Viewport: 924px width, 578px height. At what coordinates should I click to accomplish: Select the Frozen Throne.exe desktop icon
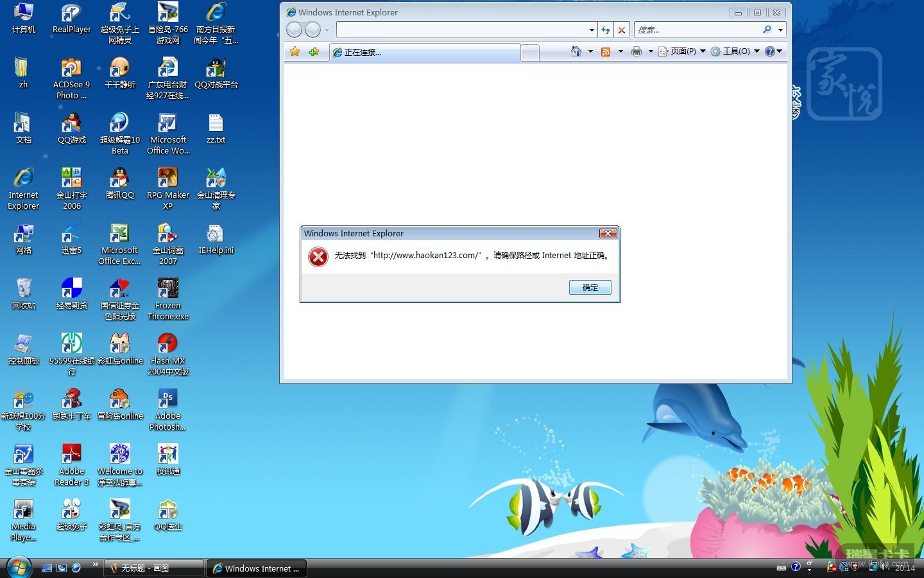[x=168, y=299]
